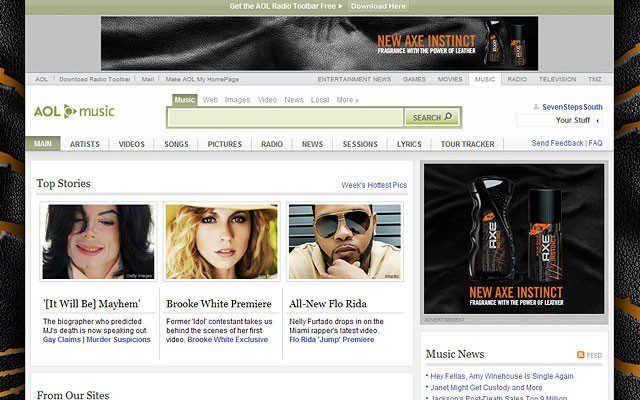640x400 pixels.
Task: Open the Games section
Action: pos(414,79)
